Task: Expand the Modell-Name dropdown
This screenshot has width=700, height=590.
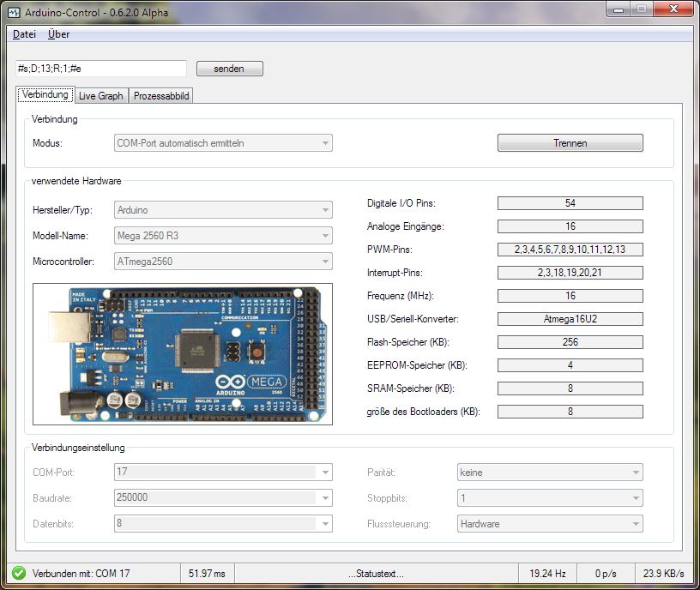Action: (223, 236)
